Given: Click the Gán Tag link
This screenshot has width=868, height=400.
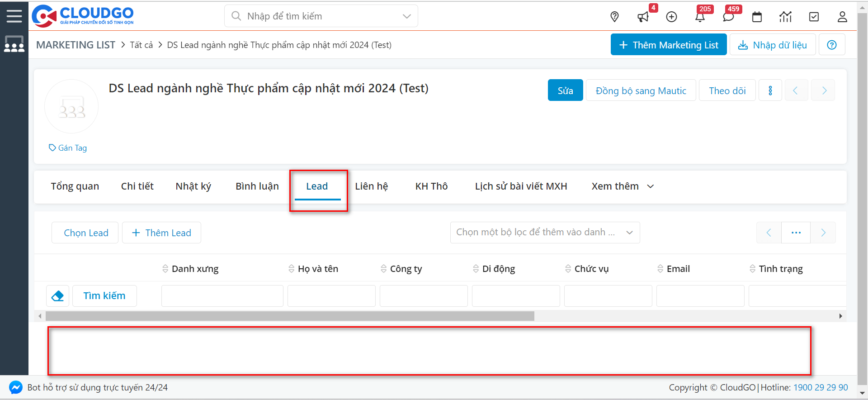Looking at the screenshot, I should (68, 148).
